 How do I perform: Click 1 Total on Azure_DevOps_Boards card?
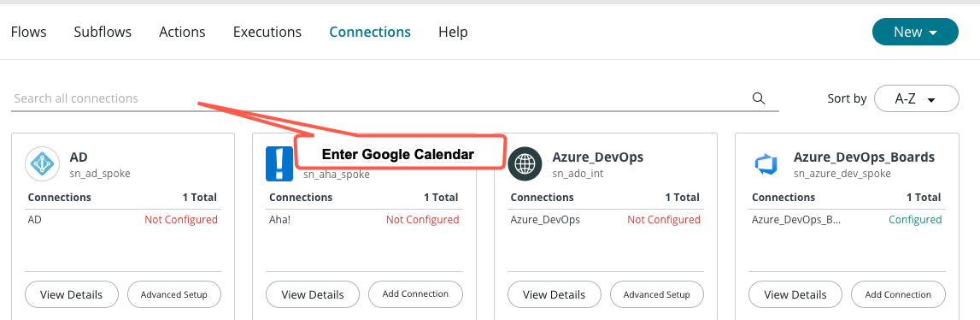tap(924, 198)
